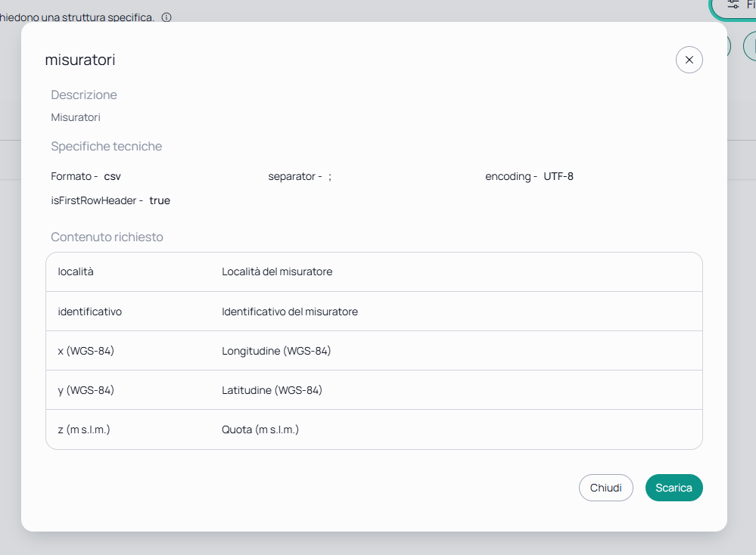This screenshot has height=555, width=756.
Task: Click the 'Contenuto richiesto' section heading
Action: 107,237
